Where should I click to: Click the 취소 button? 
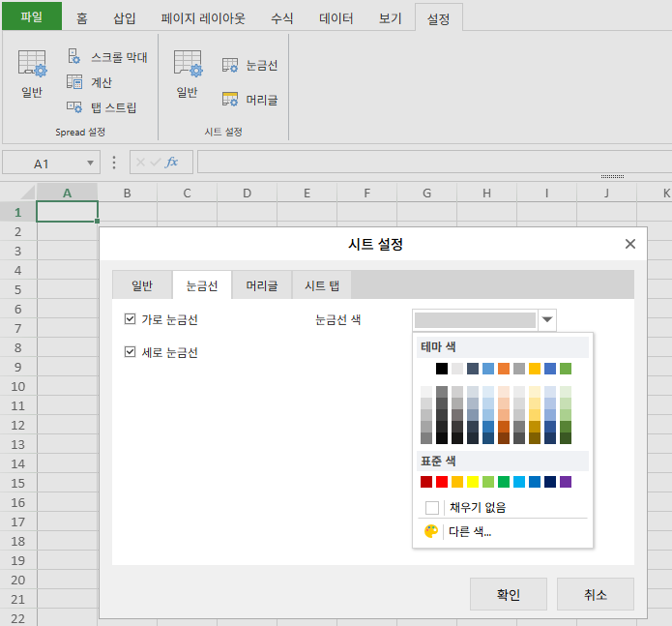coord(596,594)
